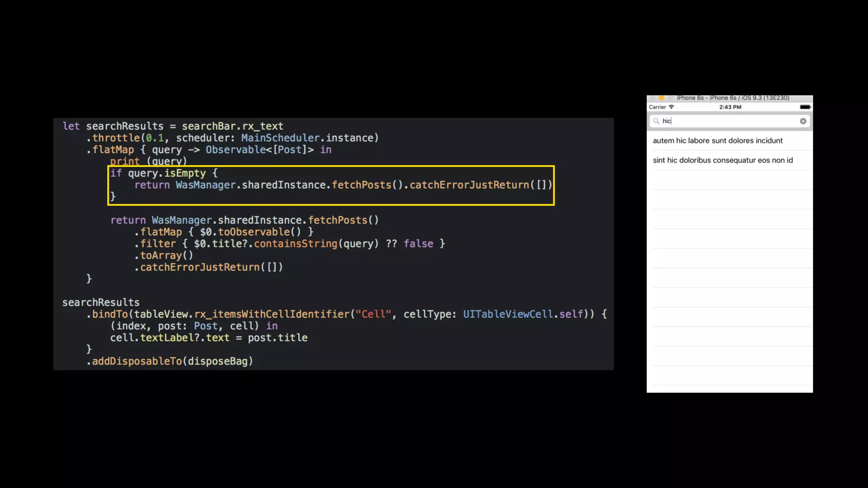This screenshot has width=868, height=488.
Task: Click the magnifying glass search icon
Action: (656, 121)
